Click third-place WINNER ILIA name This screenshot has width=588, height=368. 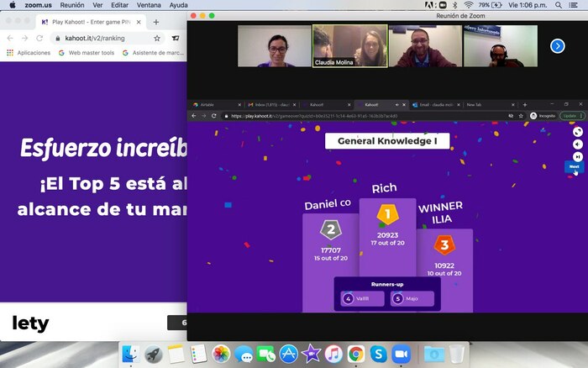pos(441,213)
